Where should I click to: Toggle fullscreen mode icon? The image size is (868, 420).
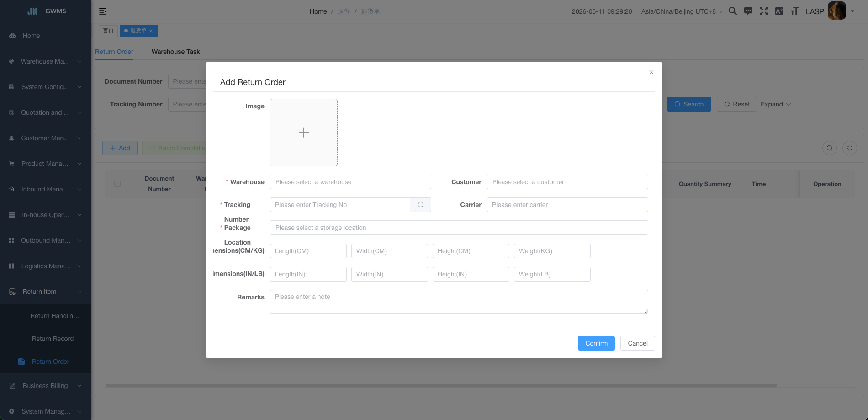pyautogui.click(x=764, y=11)
